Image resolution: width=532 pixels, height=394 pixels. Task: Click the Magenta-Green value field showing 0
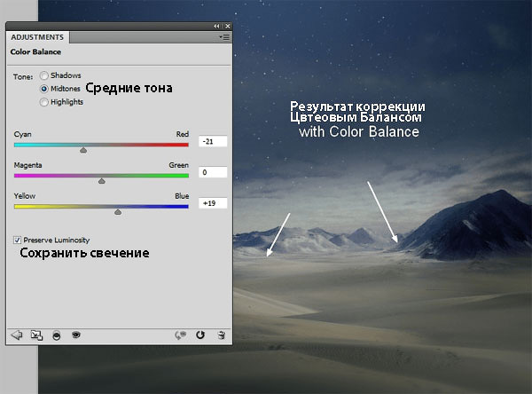[x=213, y=172]
